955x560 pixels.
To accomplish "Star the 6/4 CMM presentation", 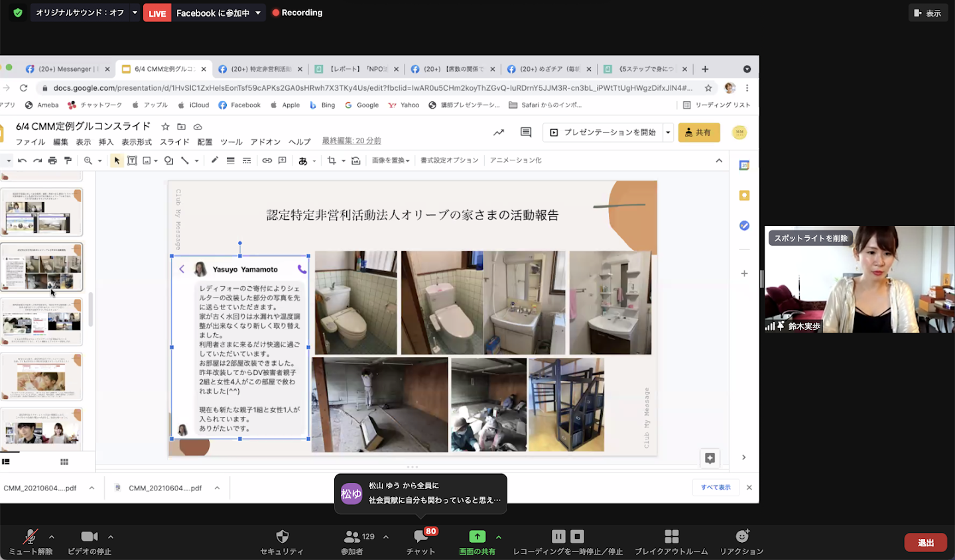I will (165, 127).
